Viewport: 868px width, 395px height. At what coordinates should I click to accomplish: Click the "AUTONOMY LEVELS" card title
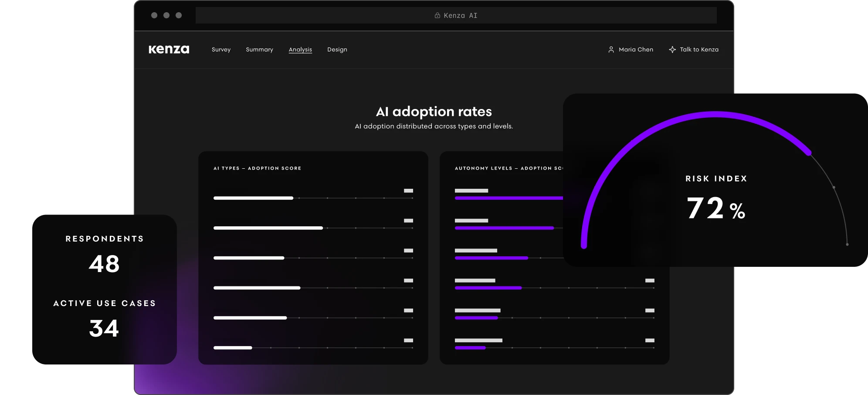pyautogui.click(x=509, y=168)
